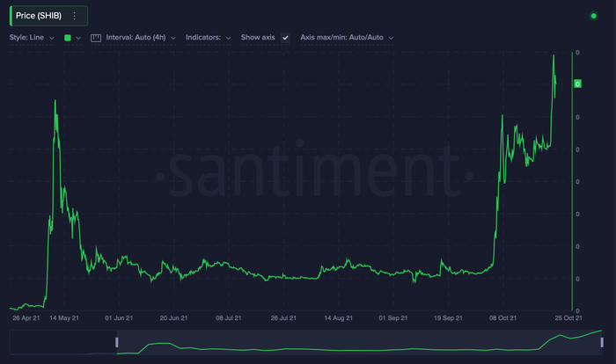Click the left handle of range navigator

tap(117, 342)
